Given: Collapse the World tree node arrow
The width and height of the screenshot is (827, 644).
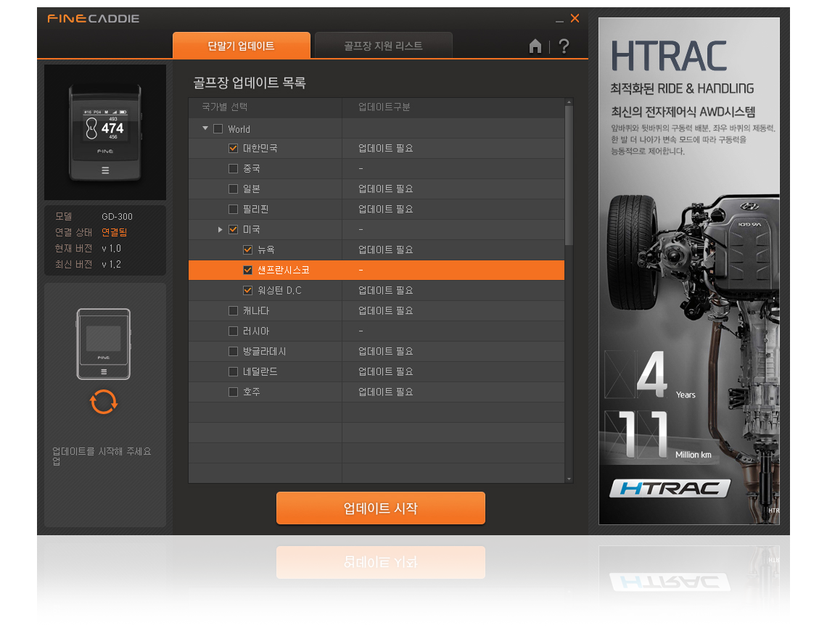Looking at the screenshot, I should tap(205, 128).
